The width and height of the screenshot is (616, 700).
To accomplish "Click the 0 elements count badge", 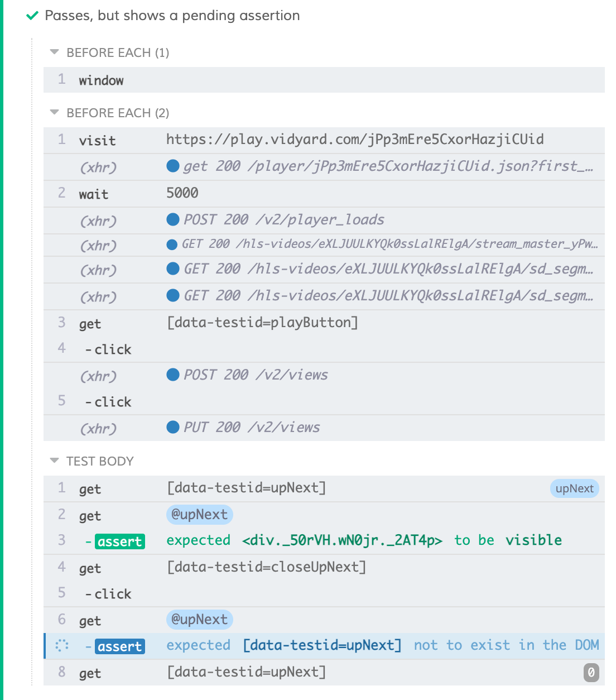I will point(591,673).
